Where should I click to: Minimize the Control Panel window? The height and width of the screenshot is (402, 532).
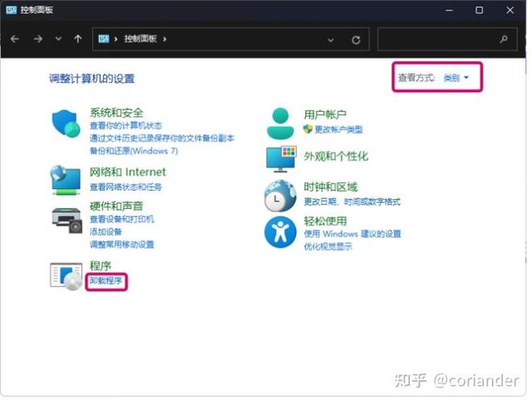[x=449, y=10]
